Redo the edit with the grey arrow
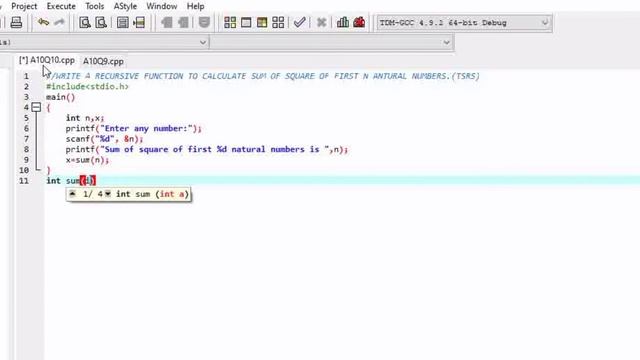The image size is (640, 360). [x=59, y=22]
